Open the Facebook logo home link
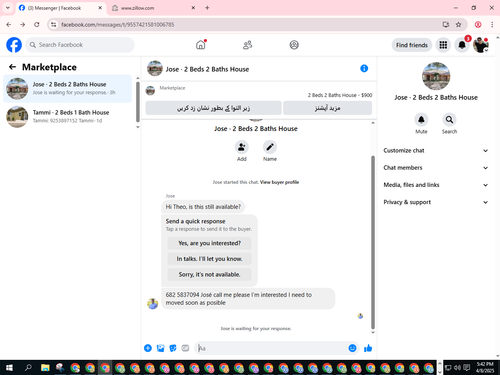This screenshot has width=500, height=375. click(x=14, y=45)
